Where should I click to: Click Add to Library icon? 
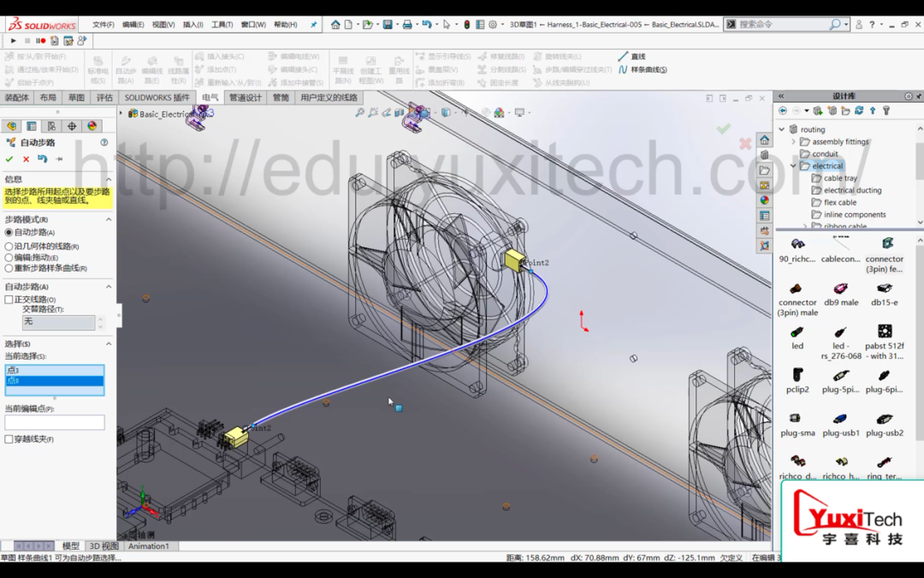pos(818,110)
